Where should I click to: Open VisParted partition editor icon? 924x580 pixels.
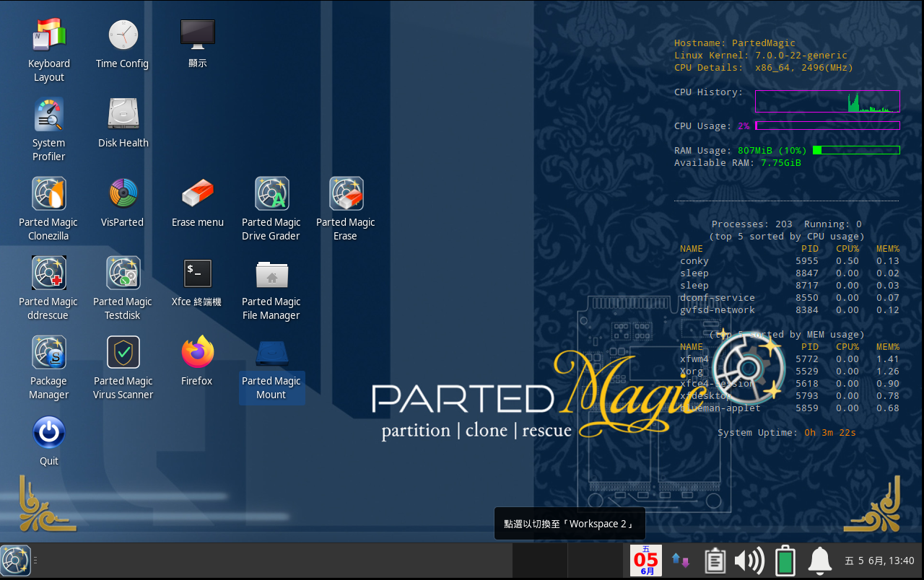123,193
